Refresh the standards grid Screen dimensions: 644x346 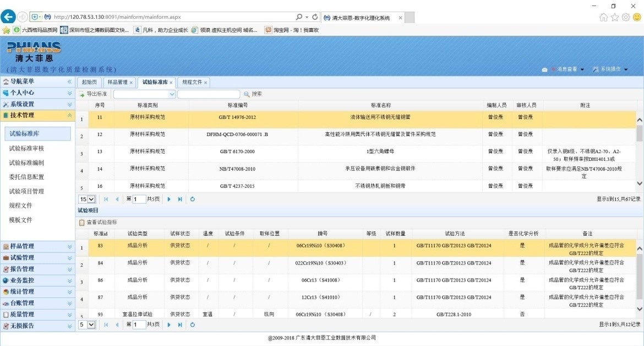point(192,199)
